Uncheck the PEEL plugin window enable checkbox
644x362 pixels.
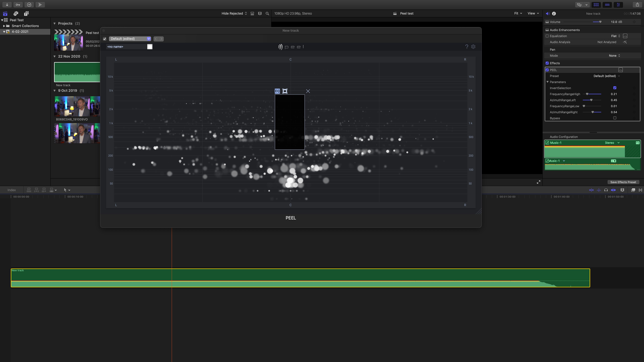click(x=105, y=39)
